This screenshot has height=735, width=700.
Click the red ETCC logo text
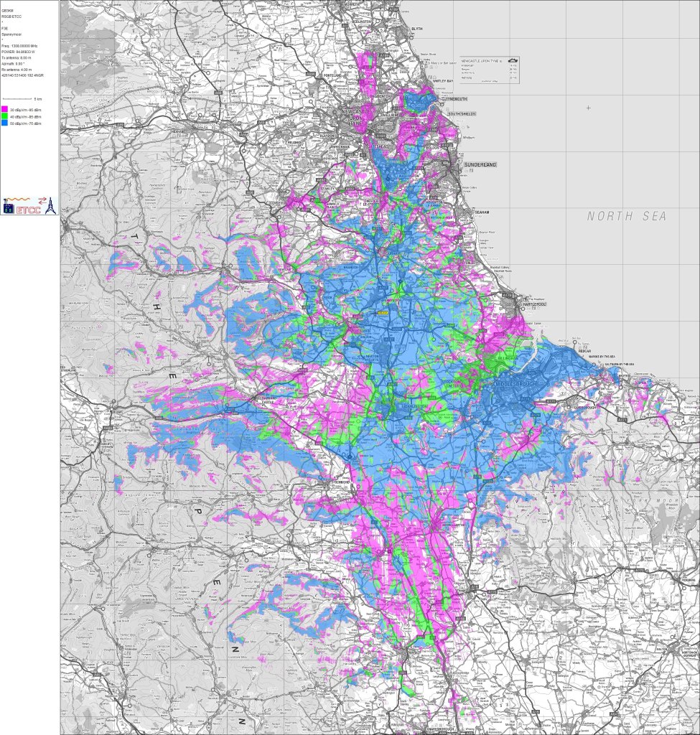click(29, 209)
